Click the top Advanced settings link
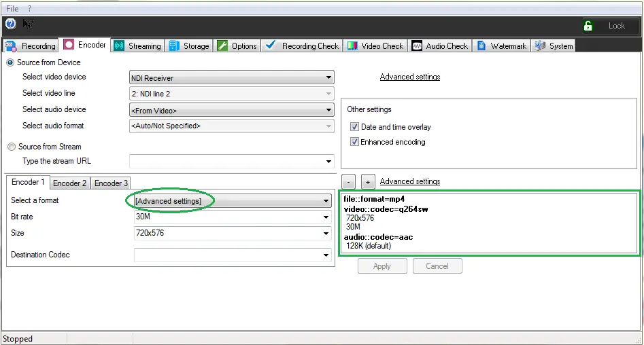The width and height of the screenshot is (644, 345). [409, 77]
